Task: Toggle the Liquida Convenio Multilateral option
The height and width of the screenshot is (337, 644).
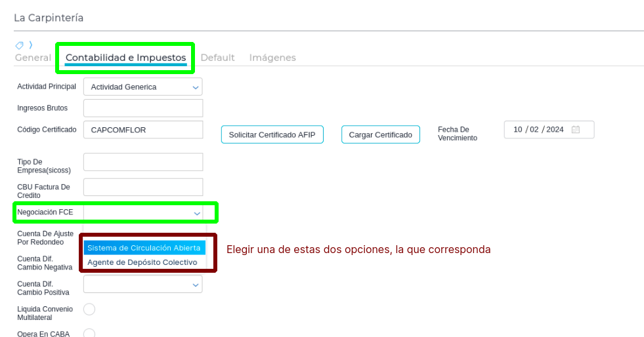Action: tap(89, 309)
